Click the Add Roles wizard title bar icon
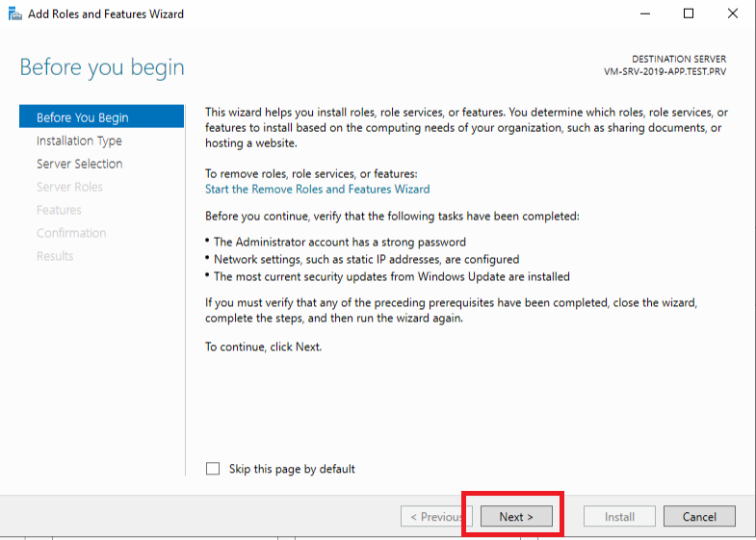Viewport: 756px width, 540px height. (x=15, y=14)
